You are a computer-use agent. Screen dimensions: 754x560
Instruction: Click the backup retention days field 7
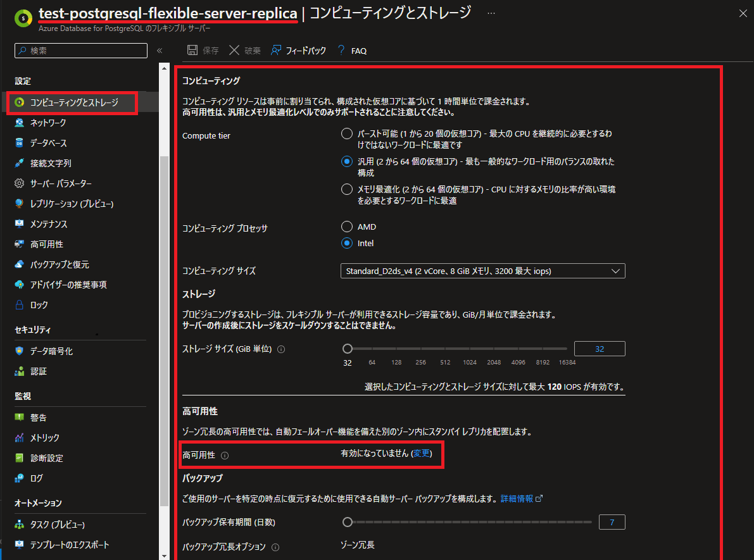(612, 522)
